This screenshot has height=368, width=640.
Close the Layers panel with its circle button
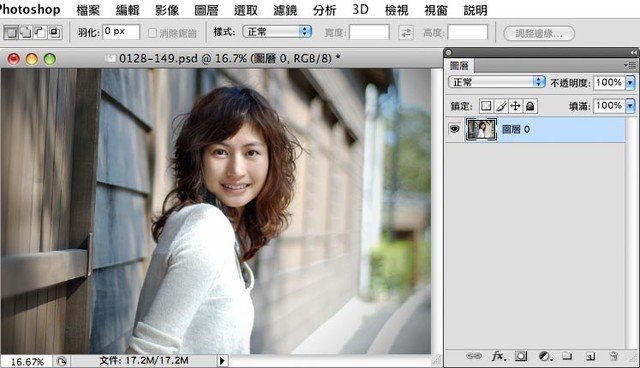point(449,53)
